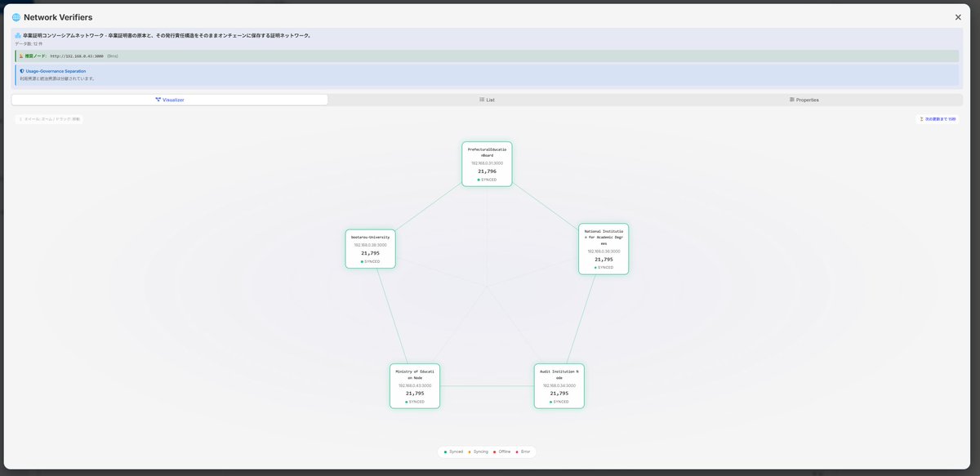Click the SYNCED status on Audit Institution Node
The height and width of the screenshot is (476, 980).
[559, 402]
